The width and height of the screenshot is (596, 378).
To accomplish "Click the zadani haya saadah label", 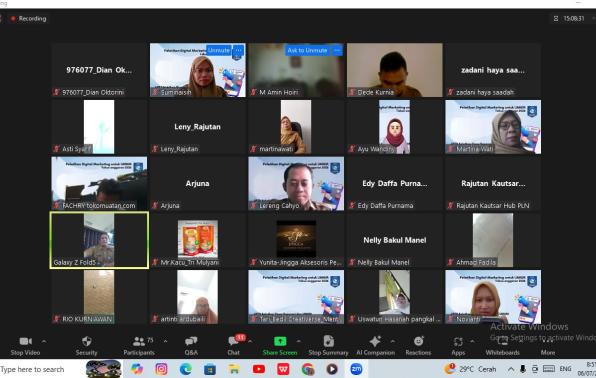I will [485, 92].
